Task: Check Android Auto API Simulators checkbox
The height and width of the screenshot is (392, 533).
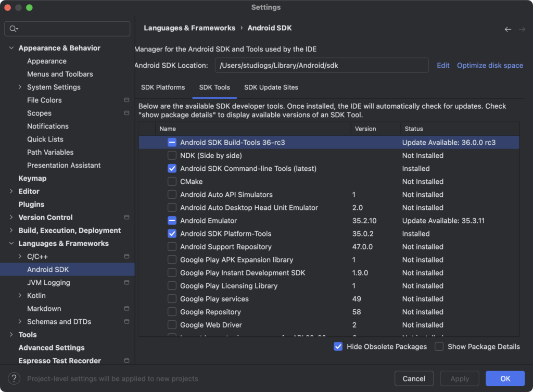Action: pyautogui.click(x=172, y=195)
